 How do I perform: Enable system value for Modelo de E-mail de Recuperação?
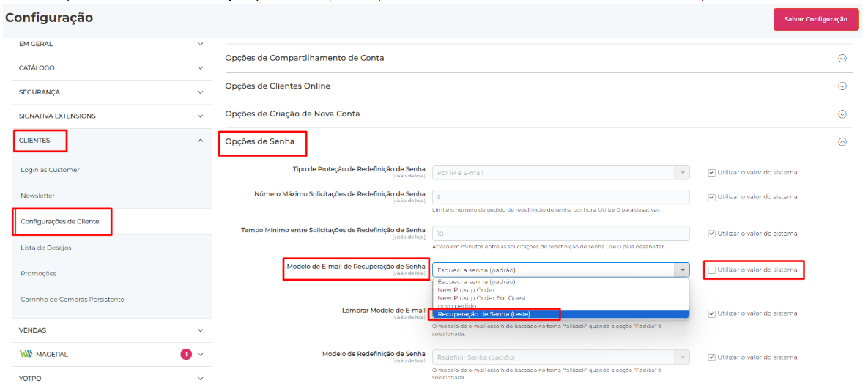[712, 270]
